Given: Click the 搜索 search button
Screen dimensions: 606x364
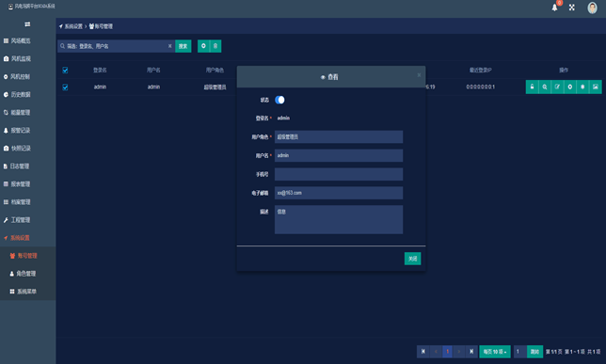Looking at the screenshot, I should pos(183,46).
